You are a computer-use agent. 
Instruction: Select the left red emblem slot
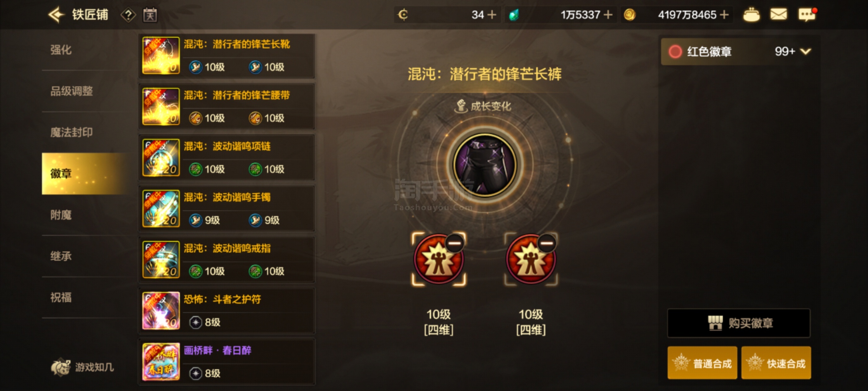coord(439,259)
